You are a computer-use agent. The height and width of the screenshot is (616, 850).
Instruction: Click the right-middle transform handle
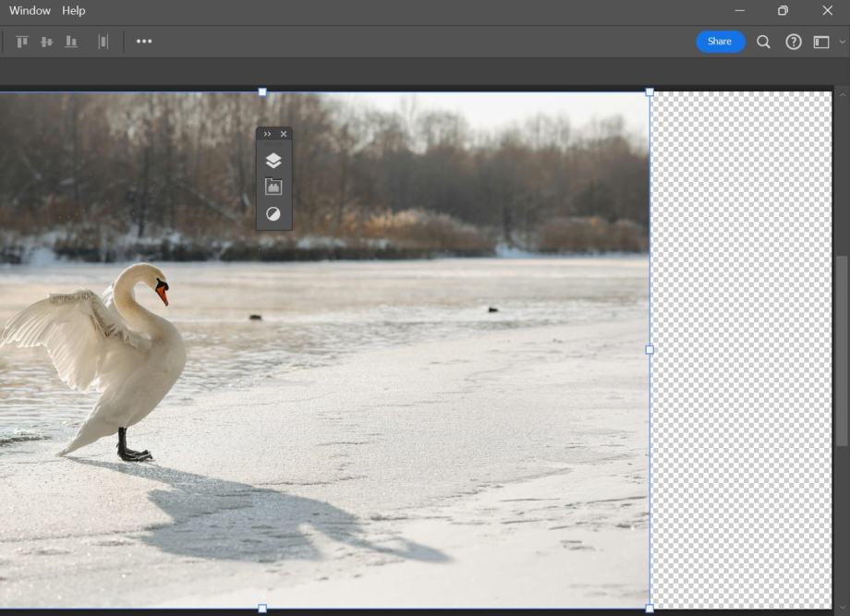coord(650,350)
